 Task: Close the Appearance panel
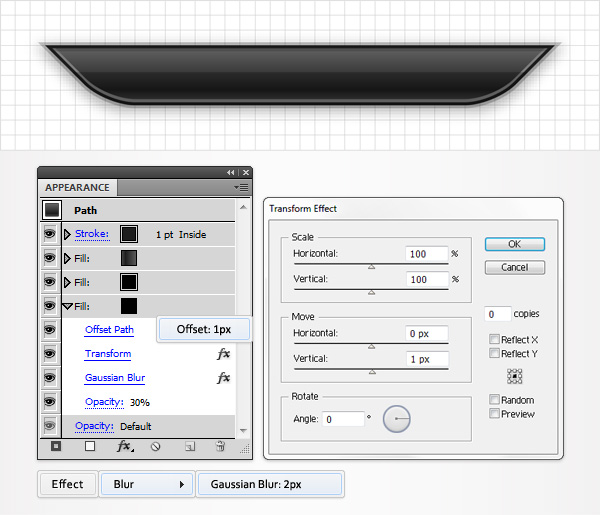(x=246, y=173)
